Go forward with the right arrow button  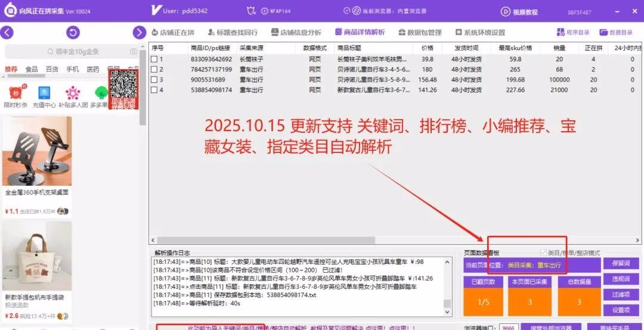click(x=139, y=32)
